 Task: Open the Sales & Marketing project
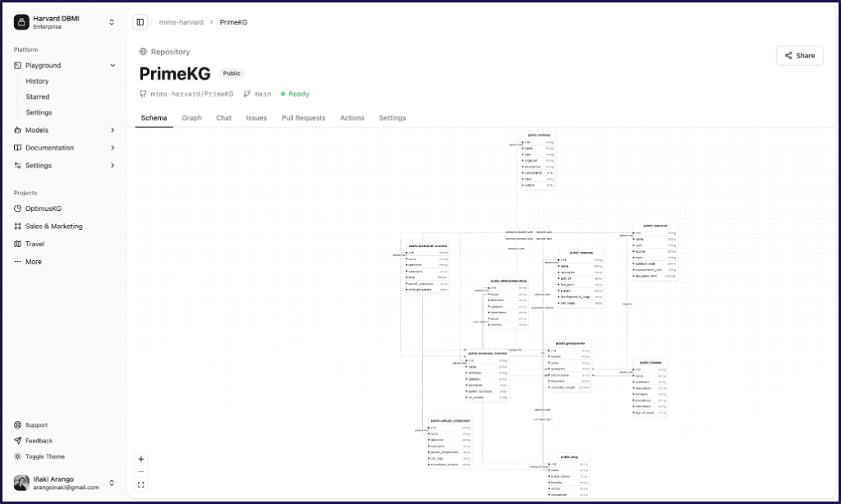[53, 227]
